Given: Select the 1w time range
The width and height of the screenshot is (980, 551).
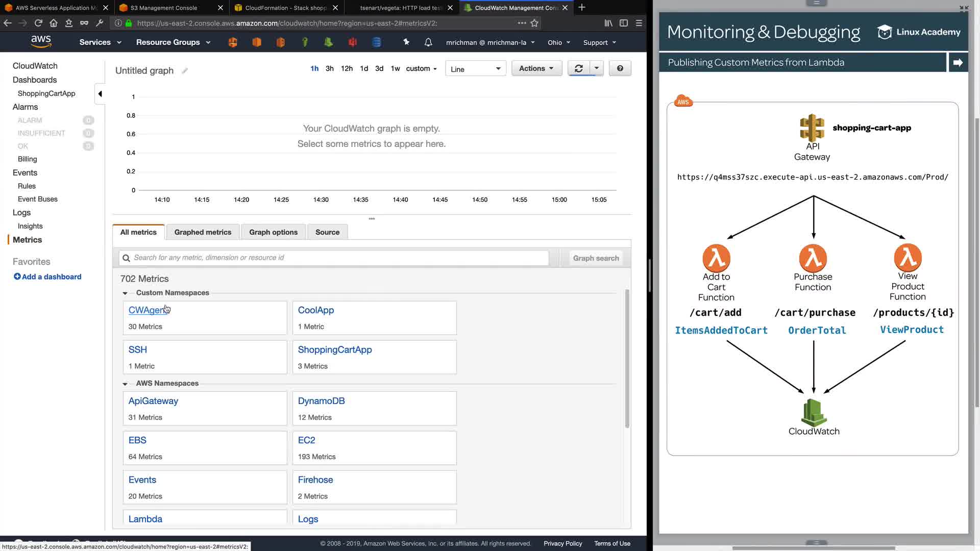Looking at the screenshot, I should click(395, 68).
